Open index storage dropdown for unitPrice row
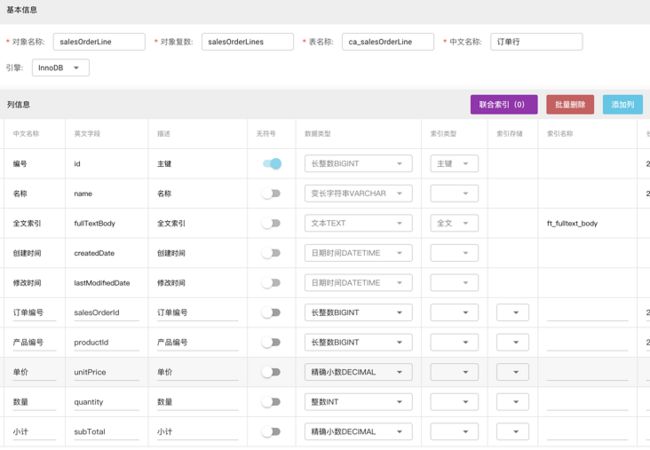Screen dimensions: 650x450 pyautogui.click(x=513, y=372)
